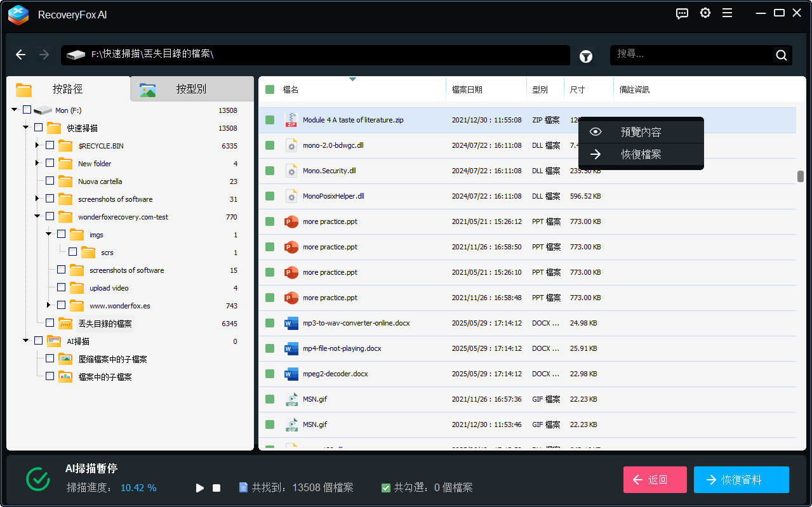Collapse the wonderfoxrecovery.com-test node
The width and height of the screenshot is (812, 507).
[x=37, y=216]
